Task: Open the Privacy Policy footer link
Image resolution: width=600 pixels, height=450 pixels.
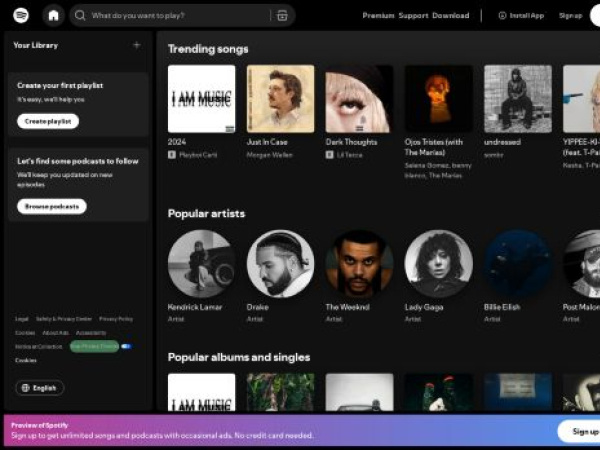Action: tap(116, 319)
